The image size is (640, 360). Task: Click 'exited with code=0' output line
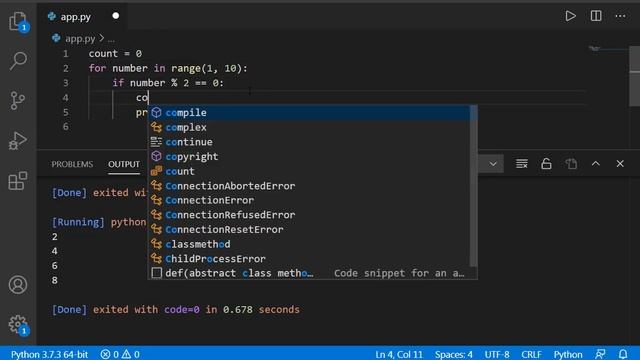pos(176,309)
